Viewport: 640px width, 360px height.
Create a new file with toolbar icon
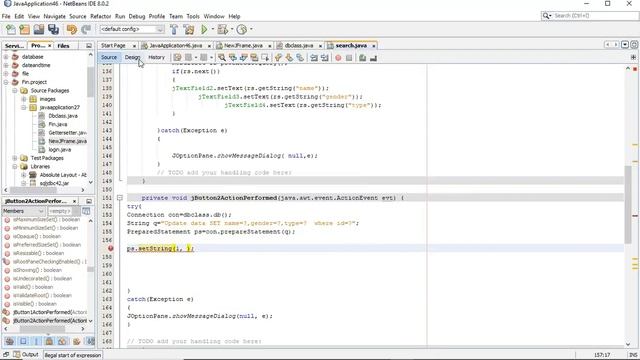tap(11, 29)
